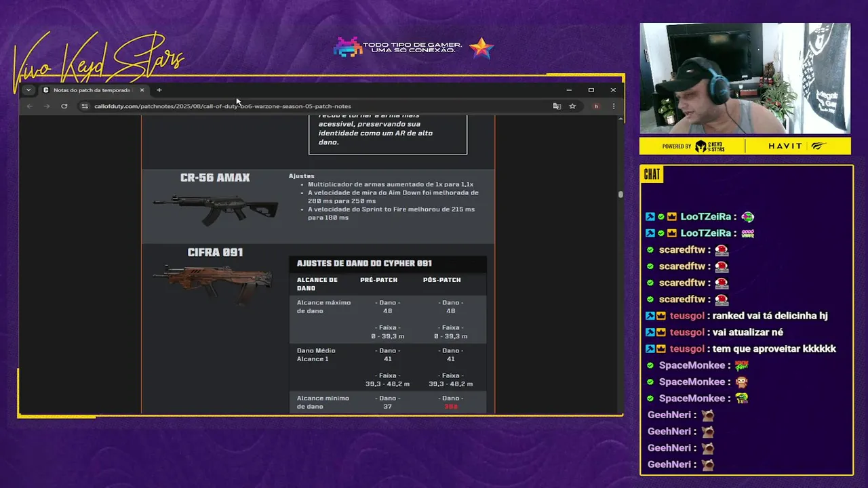Click the pre-patch range 39,3 - 48,2 m
Screen dimensions: 868x488
click(x=388, y=384)
